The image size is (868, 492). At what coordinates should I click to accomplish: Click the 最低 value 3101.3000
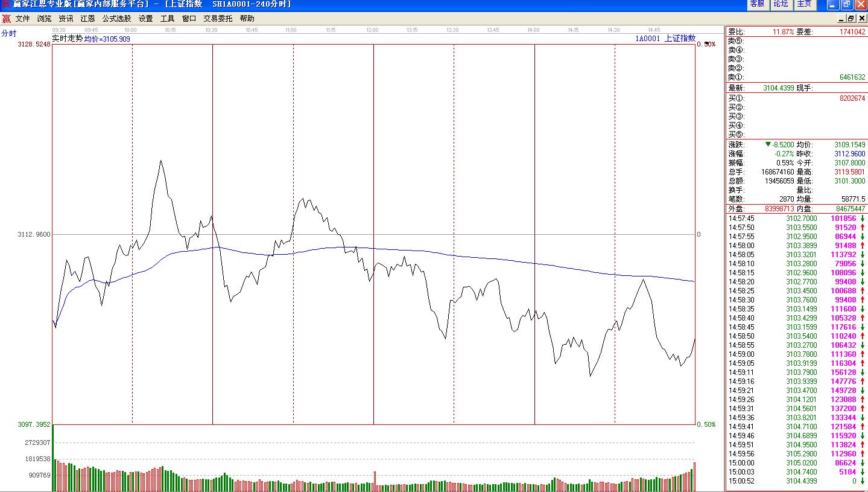(850, 181)
